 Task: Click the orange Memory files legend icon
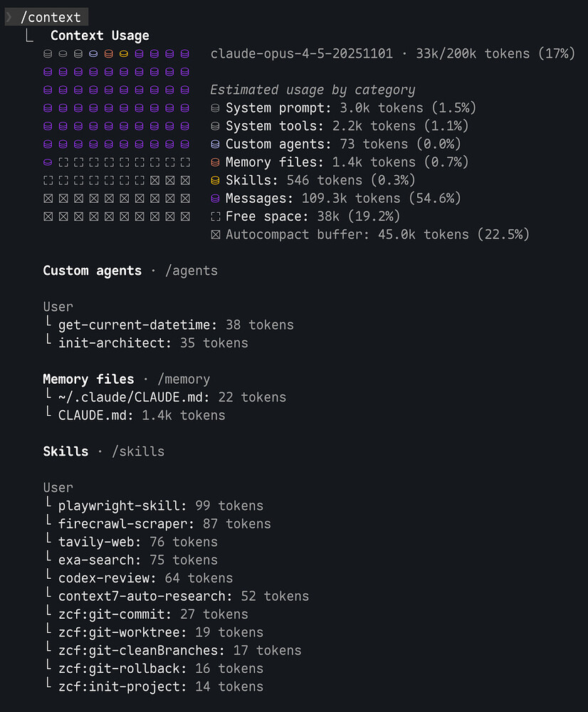(x=215, y=162)
